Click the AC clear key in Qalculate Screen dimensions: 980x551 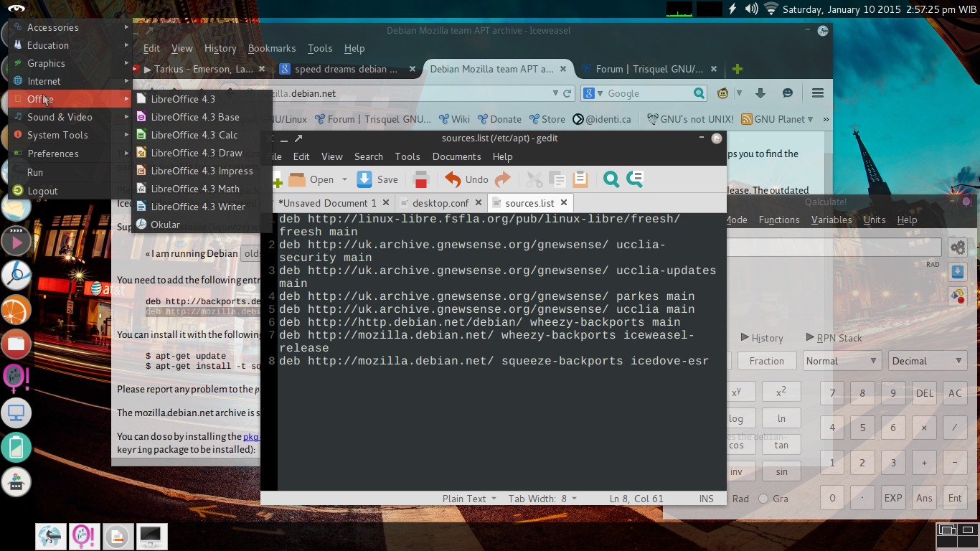[955, 393]
